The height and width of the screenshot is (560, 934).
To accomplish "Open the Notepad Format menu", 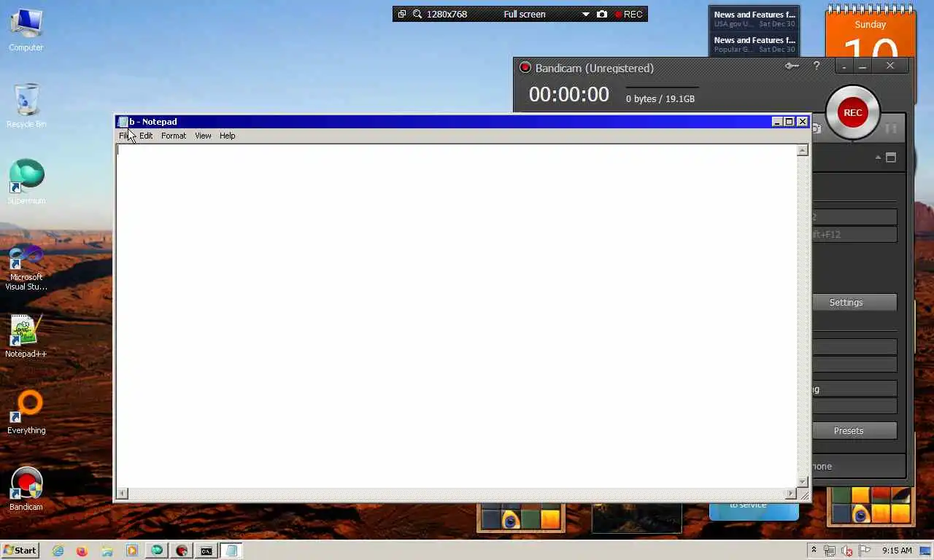I will click(x=174, y=136).
